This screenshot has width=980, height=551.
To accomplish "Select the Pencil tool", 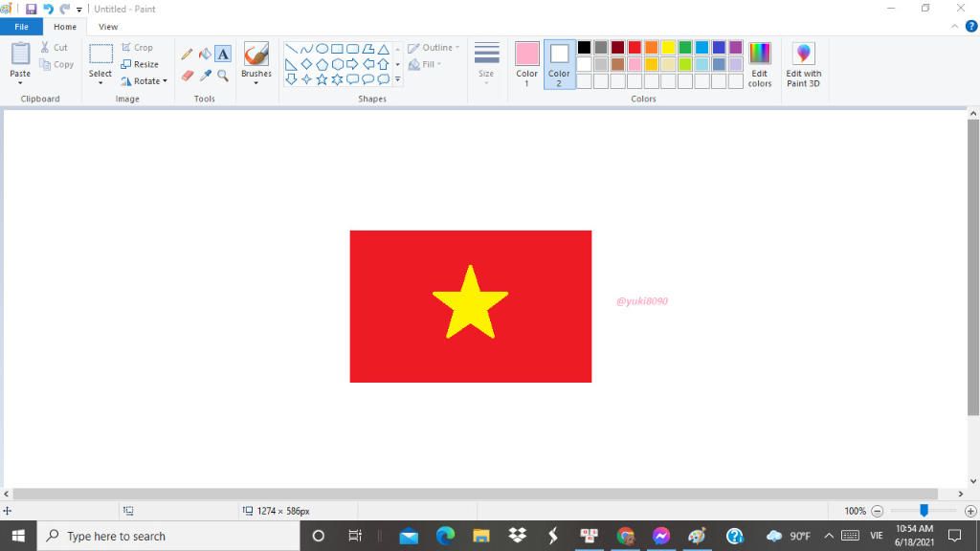I will coord(187,55).
